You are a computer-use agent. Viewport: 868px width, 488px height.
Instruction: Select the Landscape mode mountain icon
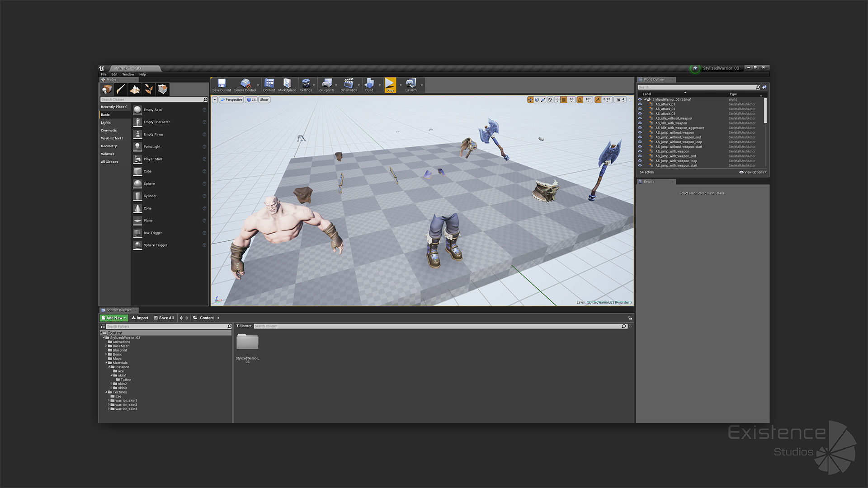click(135, 89)
